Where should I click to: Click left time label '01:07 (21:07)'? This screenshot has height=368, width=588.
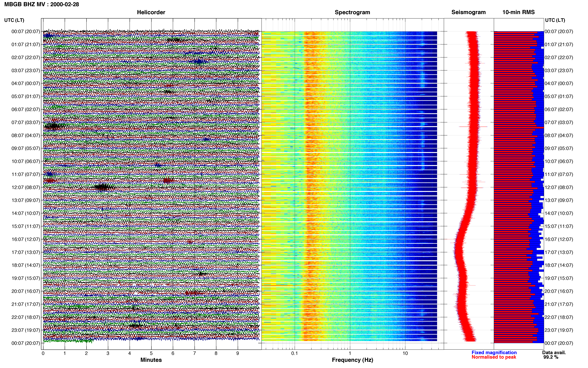[26, 44]
